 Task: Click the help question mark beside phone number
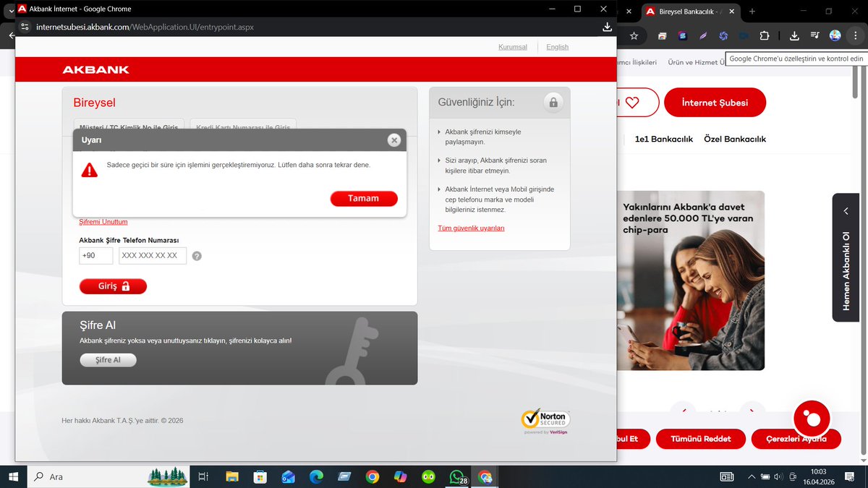(x=197, y=256)
